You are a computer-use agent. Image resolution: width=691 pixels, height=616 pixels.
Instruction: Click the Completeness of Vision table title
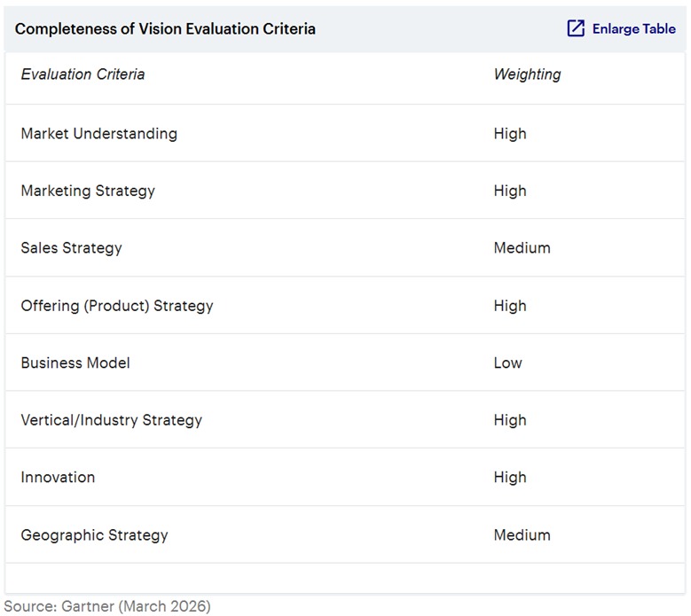click(165, 28)
